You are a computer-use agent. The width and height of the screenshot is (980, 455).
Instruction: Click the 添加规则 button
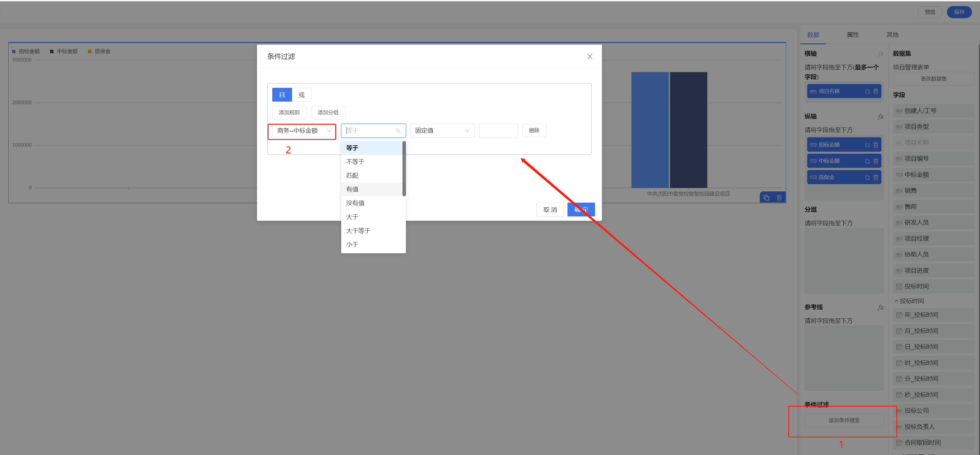coord(289,112)
